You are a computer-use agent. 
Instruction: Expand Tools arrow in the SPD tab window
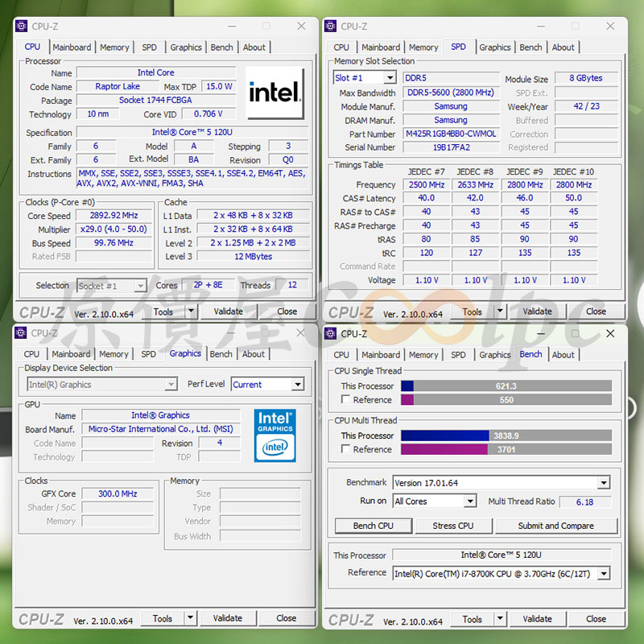(x=500, y=312)
